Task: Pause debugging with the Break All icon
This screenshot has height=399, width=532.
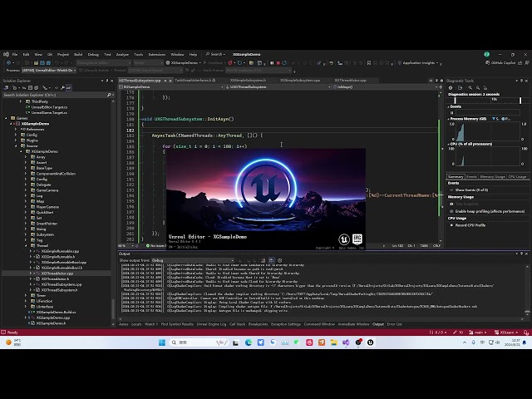Action: [272, 63]
